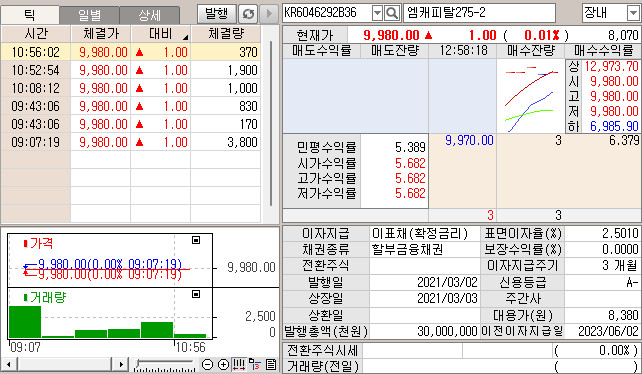
Task: Zoom out chart with minus icon
Action: pyautogui.click(x=208, y=364)
